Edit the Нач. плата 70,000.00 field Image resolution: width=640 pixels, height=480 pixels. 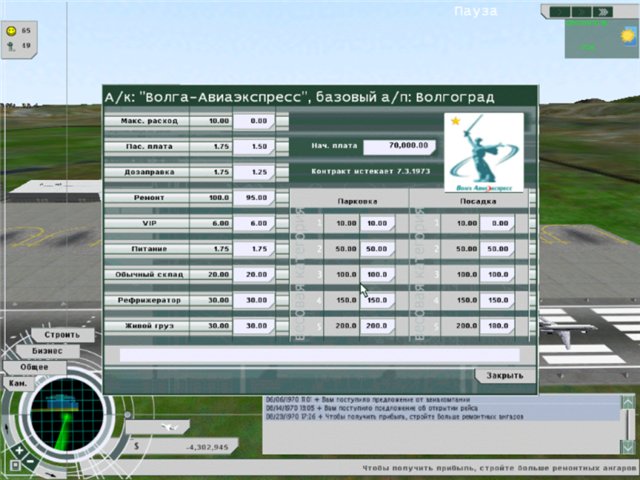pos(397,146)
